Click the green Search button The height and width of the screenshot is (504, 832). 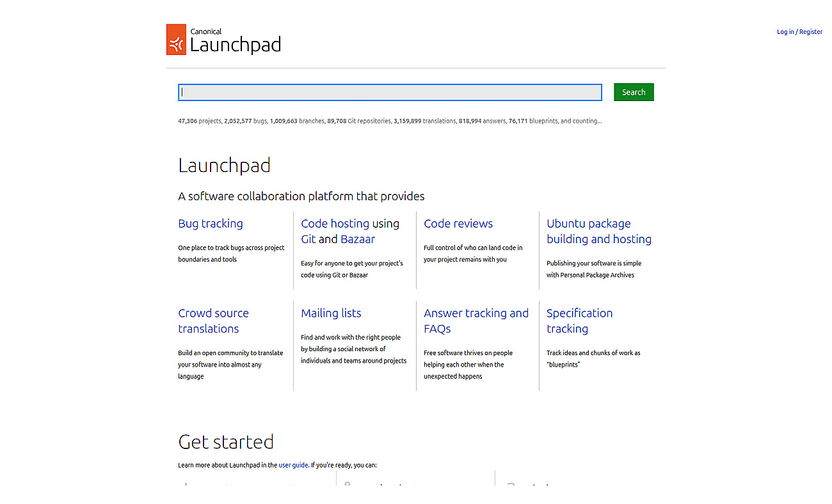point(634,92)
